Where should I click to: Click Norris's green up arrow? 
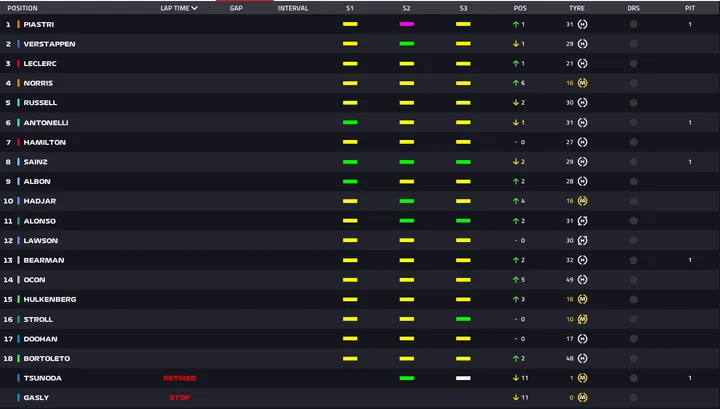click(x=516, y=83)
